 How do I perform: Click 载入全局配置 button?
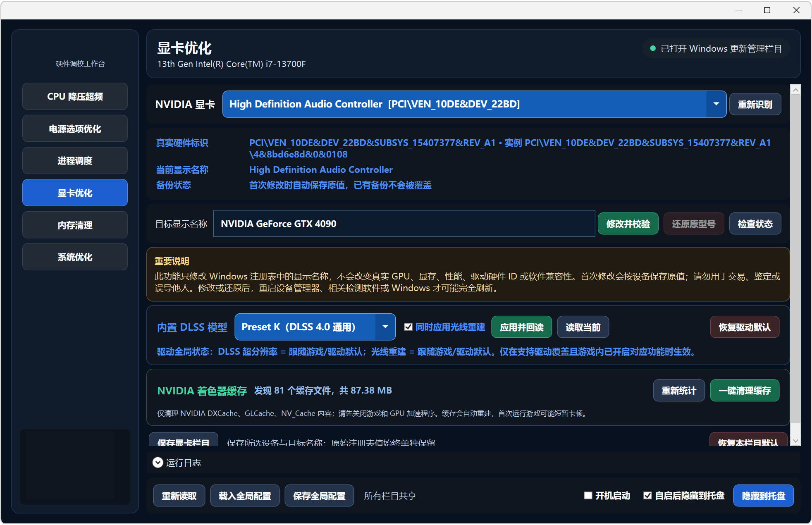(x=245, y=495)
